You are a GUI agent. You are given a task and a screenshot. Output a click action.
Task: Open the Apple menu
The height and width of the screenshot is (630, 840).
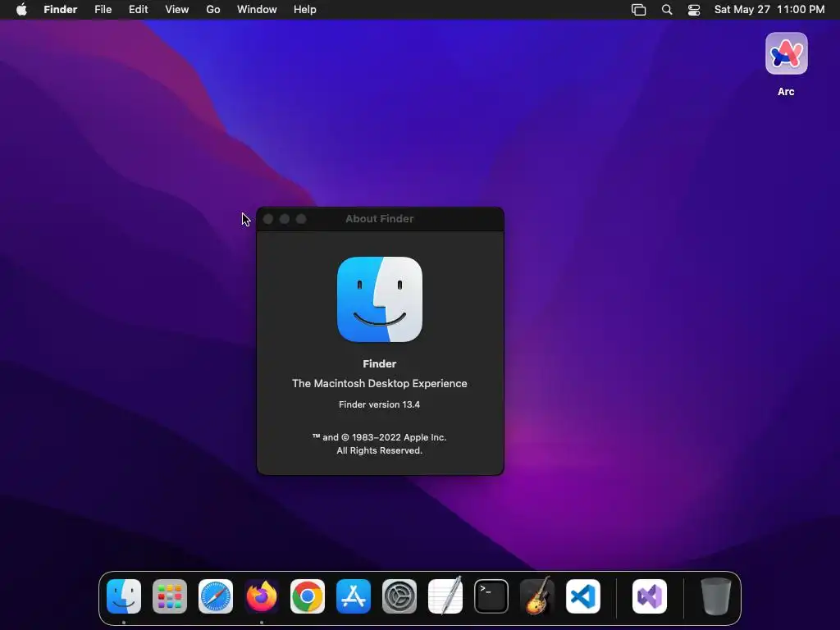21,10
